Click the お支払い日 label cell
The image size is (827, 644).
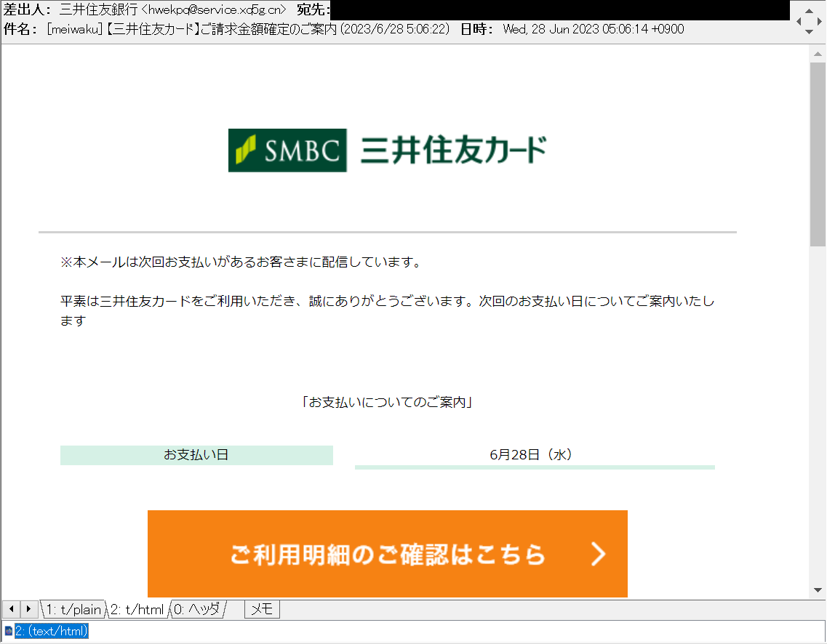pos(196,455)
